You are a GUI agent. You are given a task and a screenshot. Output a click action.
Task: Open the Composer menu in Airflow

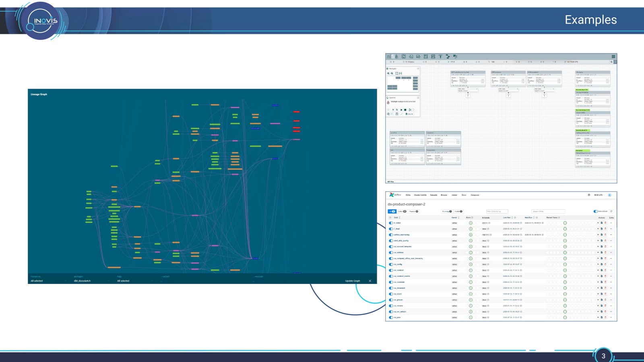click(475, 195)
